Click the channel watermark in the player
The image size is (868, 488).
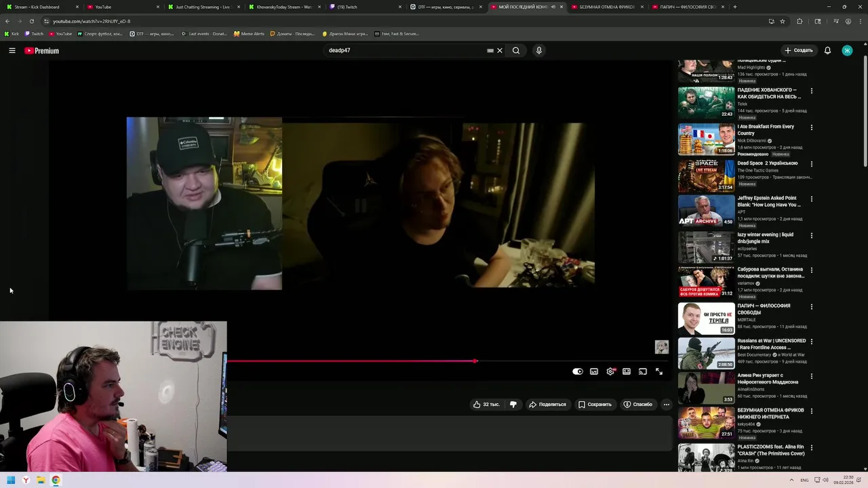click(x=662, y=347)
